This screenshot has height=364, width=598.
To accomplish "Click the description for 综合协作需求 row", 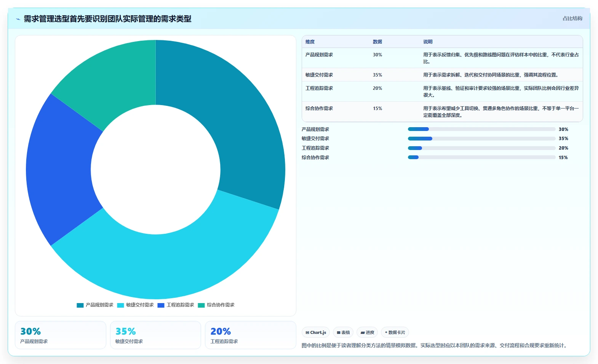I will click(x=501, y=112).
